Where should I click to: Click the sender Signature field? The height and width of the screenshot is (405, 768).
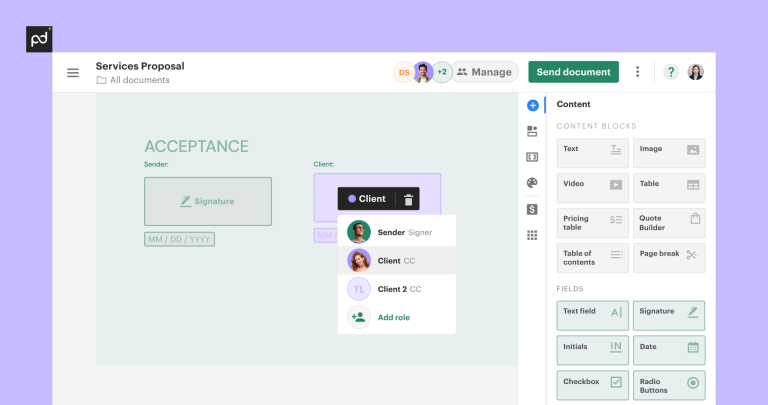click(x=208, y=201)
